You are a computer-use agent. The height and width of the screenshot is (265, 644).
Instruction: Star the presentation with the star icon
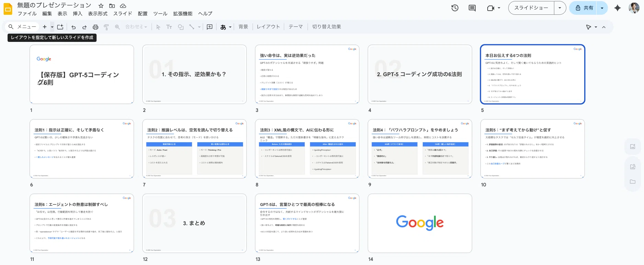pyautogui.click(x=101, y=6)
